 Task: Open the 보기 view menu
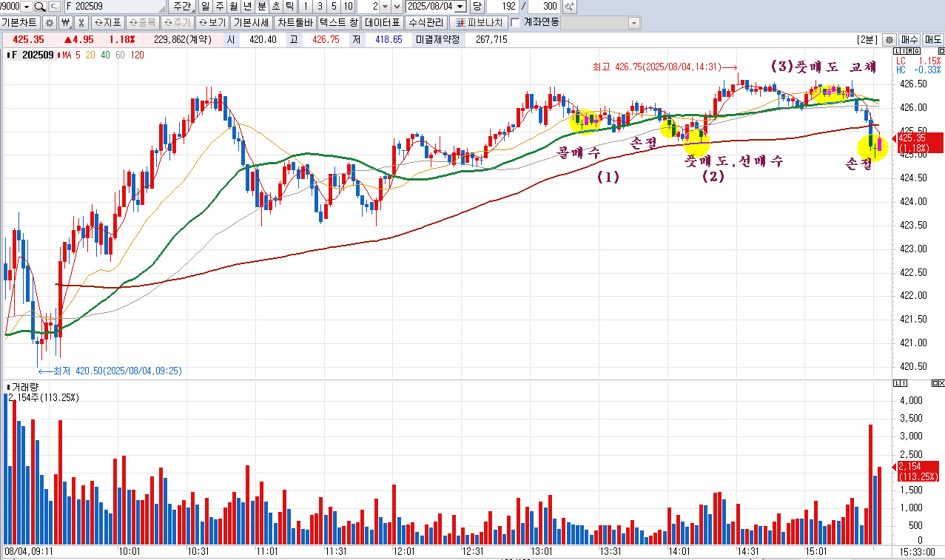tap(212, 23)
